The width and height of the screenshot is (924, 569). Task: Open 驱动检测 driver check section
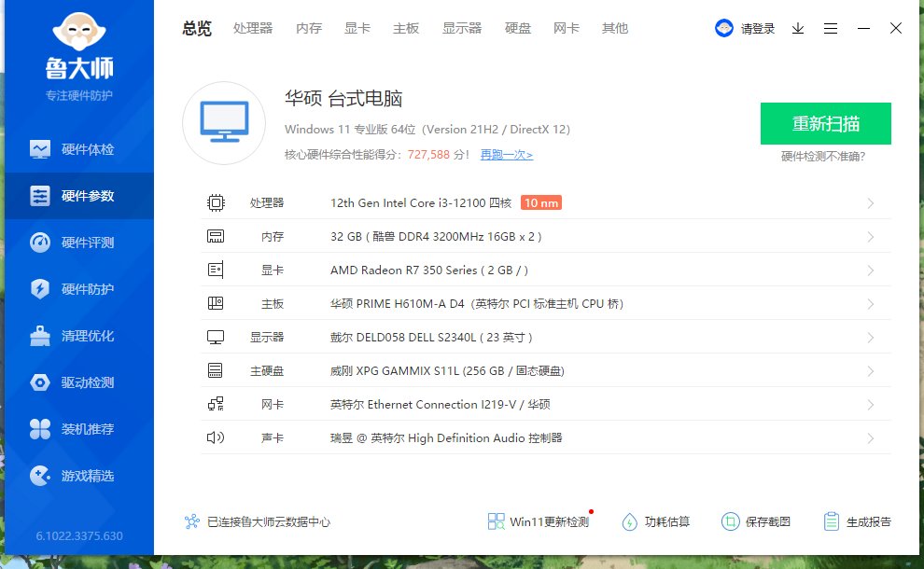coord(79,382)
